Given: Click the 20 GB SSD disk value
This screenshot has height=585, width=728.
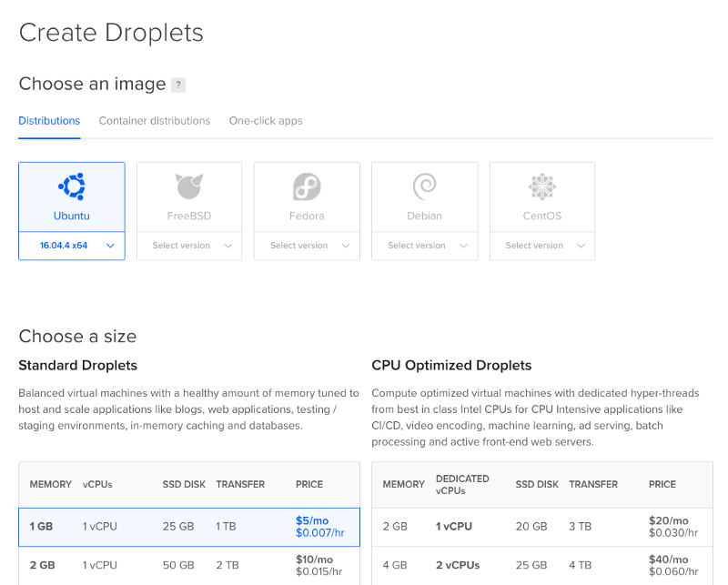Looking at the screenshot, I should pos(531,527).
